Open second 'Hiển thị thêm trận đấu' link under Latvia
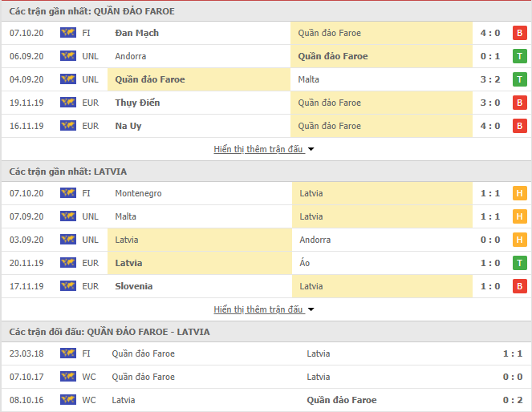The image size is (532, 412). click(258, 309)
